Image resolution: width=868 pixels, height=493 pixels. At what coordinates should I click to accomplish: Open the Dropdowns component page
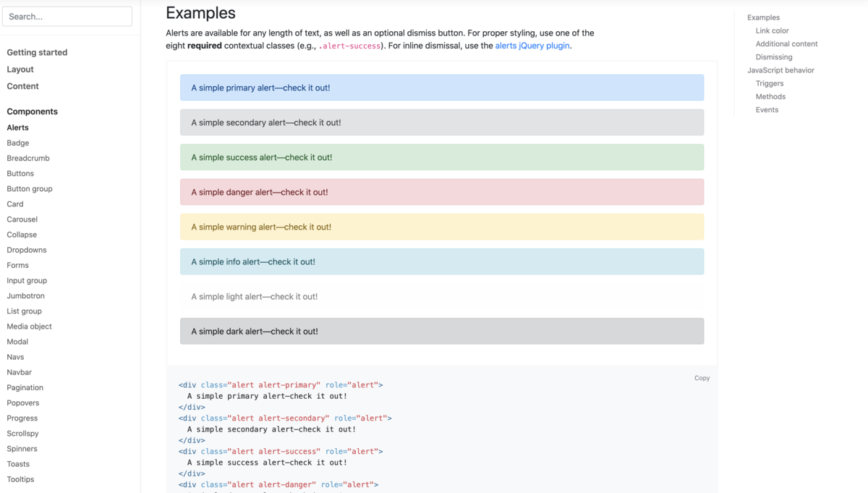click(27, 250)
